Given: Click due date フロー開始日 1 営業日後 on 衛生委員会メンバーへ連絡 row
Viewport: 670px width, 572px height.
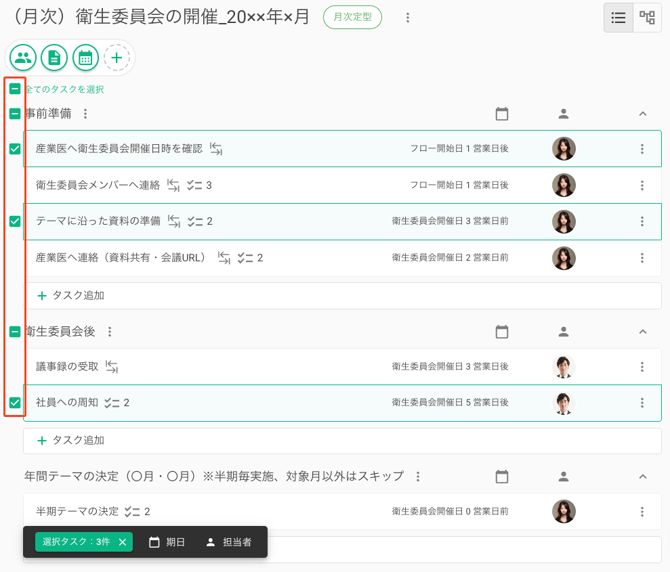Looking at the screenshot, I should (x=459, y=185).
